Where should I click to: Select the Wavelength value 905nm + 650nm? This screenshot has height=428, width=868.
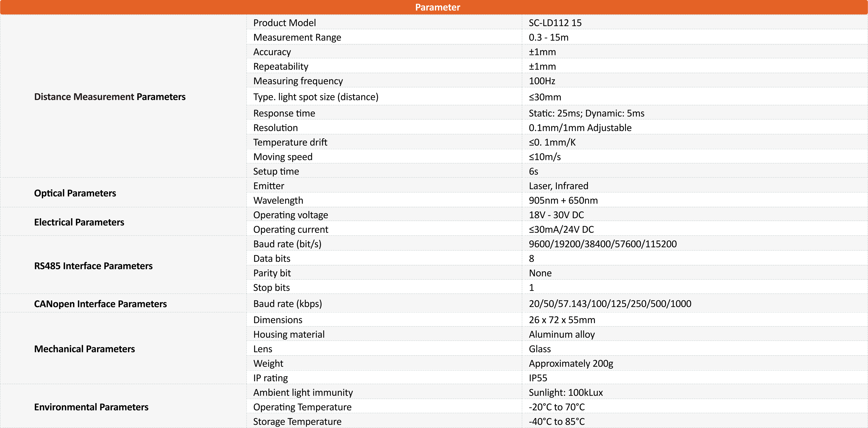click(563, 200)
